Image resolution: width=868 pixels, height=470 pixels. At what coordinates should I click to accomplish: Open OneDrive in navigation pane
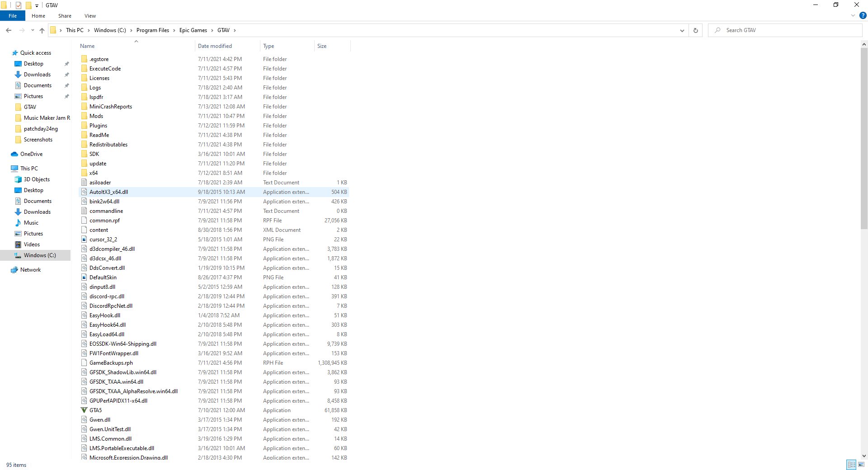pos(31,154)
